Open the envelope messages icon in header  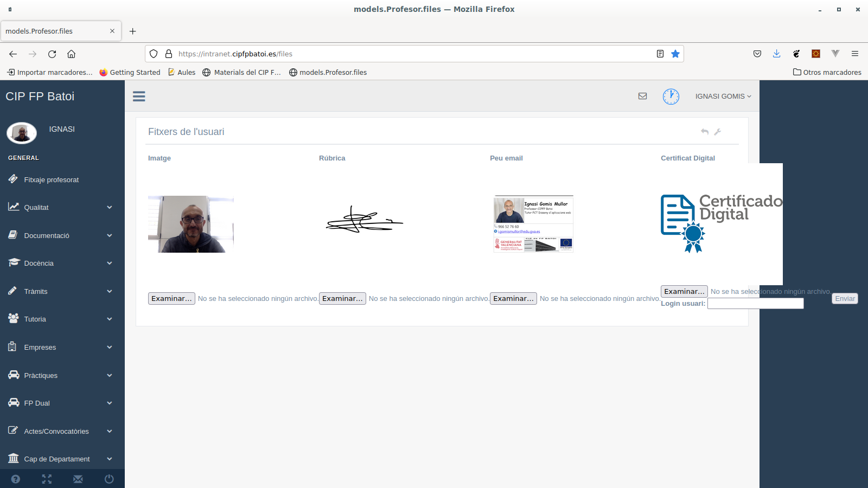pyautogui.click(x=642, y=96)
